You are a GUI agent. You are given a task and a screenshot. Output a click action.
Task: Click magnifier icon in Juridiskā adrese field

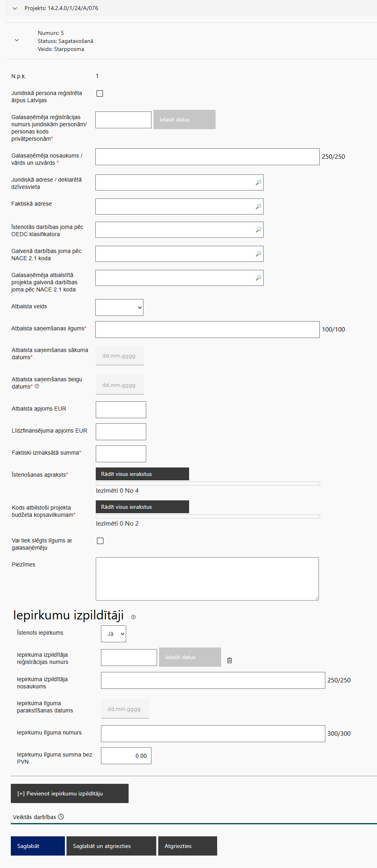coord(258,182)
